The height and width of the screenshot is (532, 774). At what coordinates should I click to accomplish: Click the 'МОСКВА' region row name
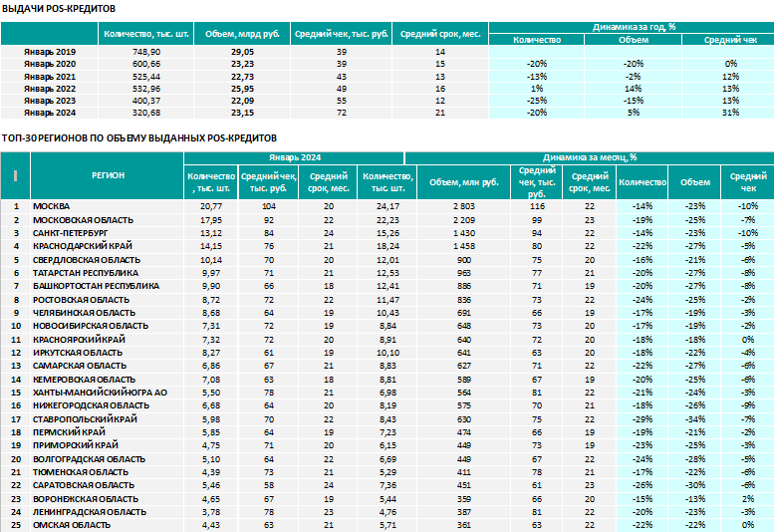pos(52,206)
